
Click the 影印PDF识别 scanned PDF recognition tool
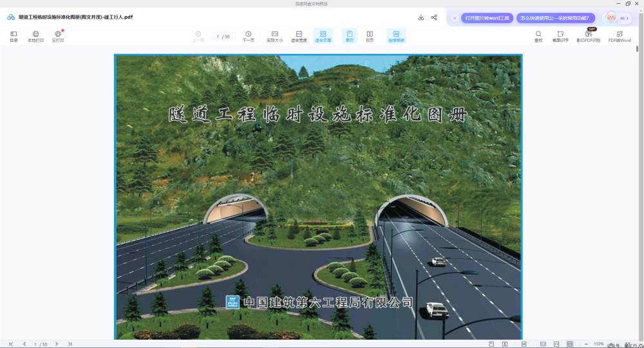pyautogui.click(x=588, y=37)
